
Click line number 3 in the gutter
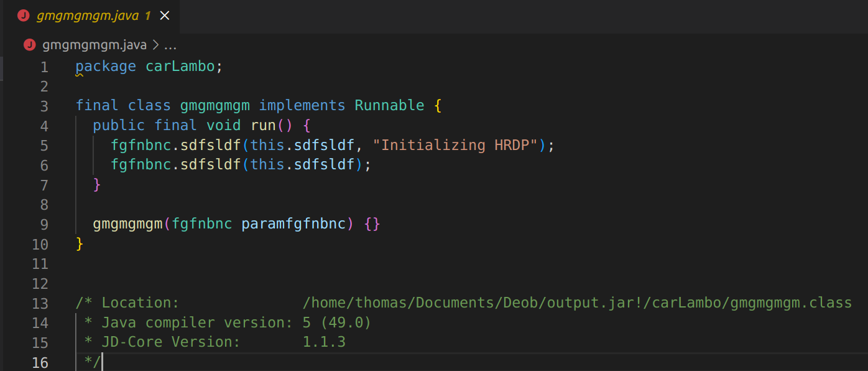tap(44, 106)
